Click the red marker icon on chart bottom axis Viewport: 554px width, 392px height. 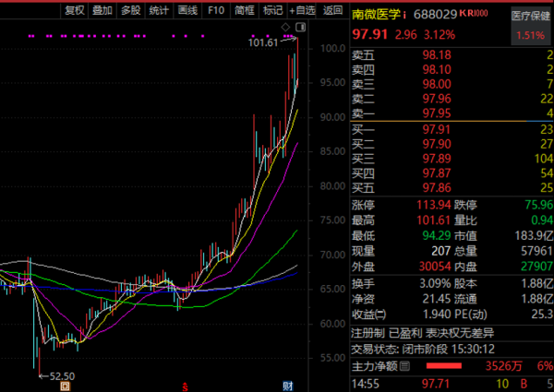(x=185, y=385)
